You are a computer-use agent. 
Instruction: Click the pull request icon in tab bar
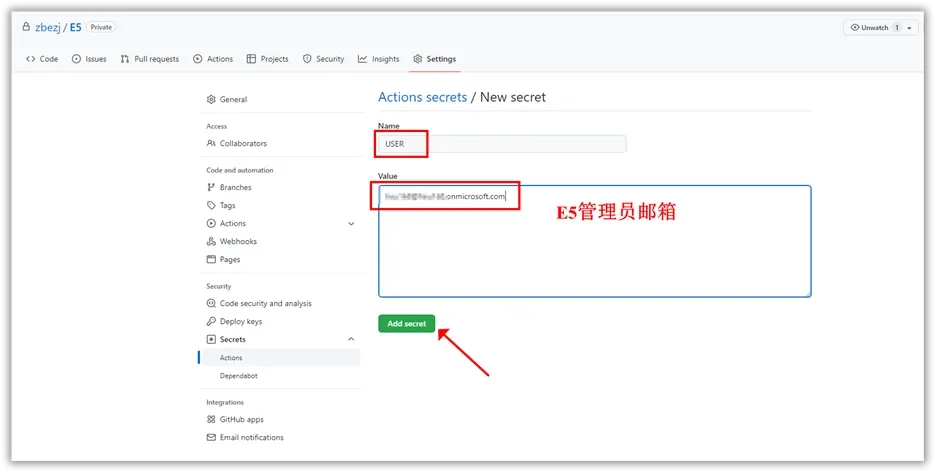[x=125, y=59]
